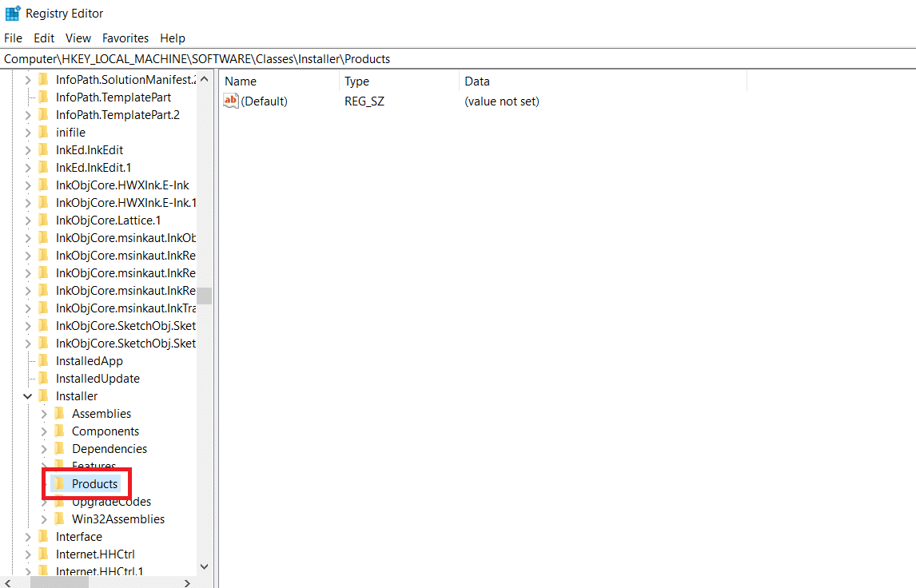This screenshot has width=916, height=588.
Task: Select the Products key
Action: click(94, 483)
